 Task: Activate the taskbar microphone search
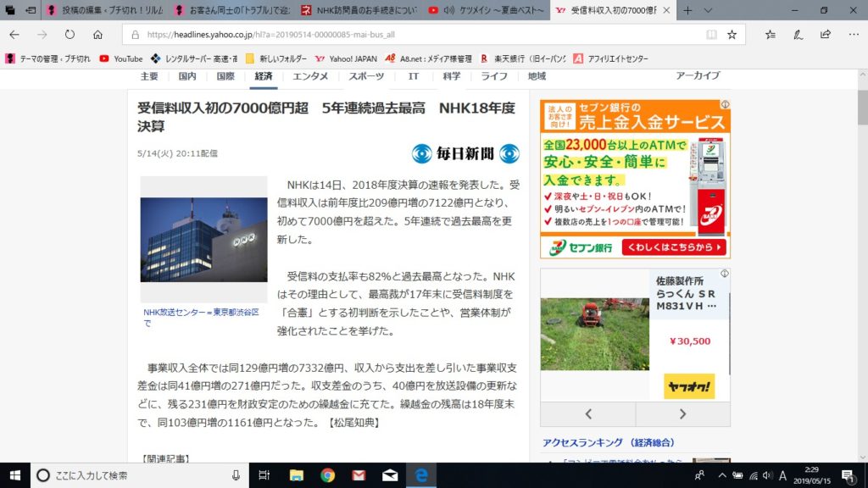coord(236,475)
